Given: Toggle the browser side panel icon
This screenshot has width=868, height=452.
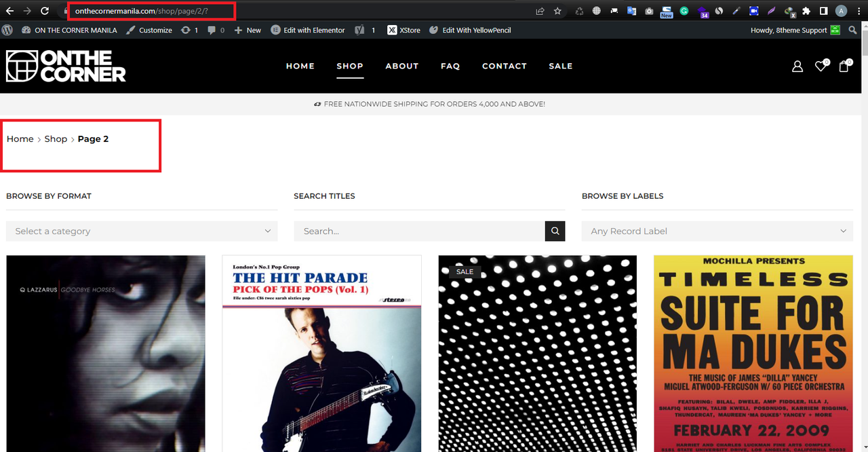Looking at the screenshot, I should click(x=823, y=11).
